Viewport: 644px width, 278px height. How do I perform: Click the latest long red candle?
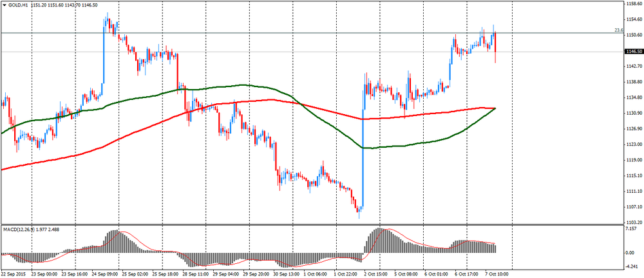(495, 47)
